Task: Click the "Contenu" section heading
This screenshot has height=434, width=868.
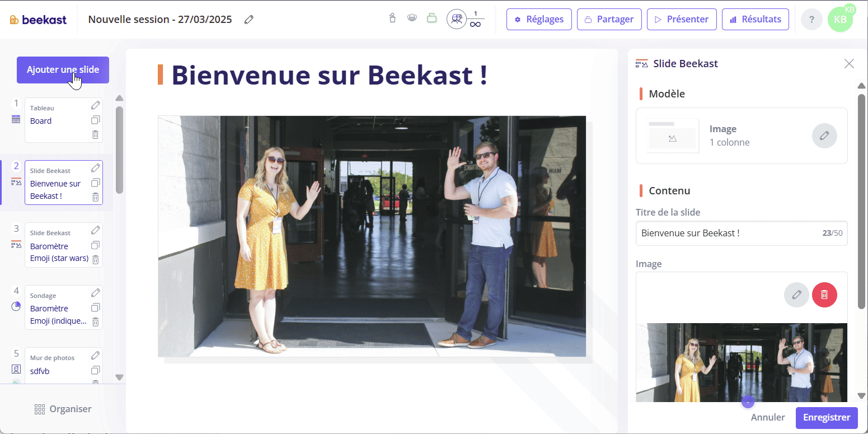Action: point(669,190)
